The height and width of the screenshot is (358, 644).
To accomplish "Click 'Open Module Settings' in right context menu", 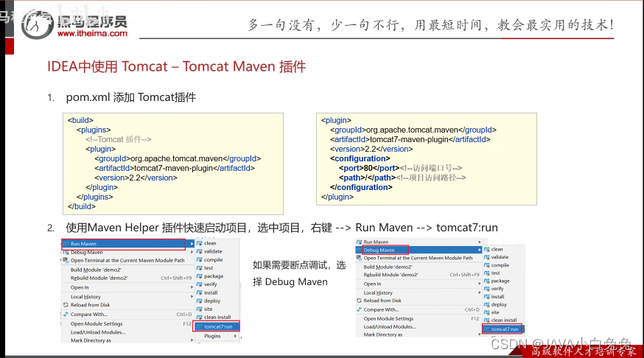I will point(388,318).
